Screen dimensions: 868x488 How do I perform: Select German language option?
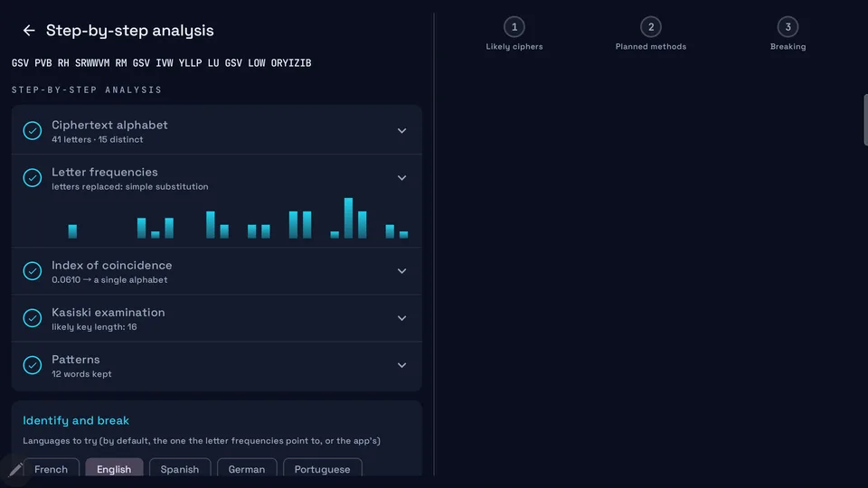pyautogui.click(x=247, y=469)
